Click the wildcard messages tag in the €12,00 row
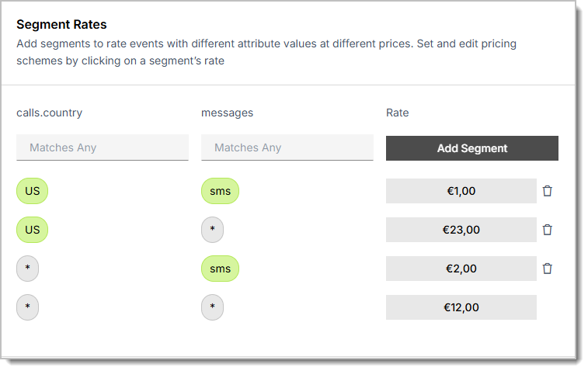588x371 pixels. (x=212, y=307)
